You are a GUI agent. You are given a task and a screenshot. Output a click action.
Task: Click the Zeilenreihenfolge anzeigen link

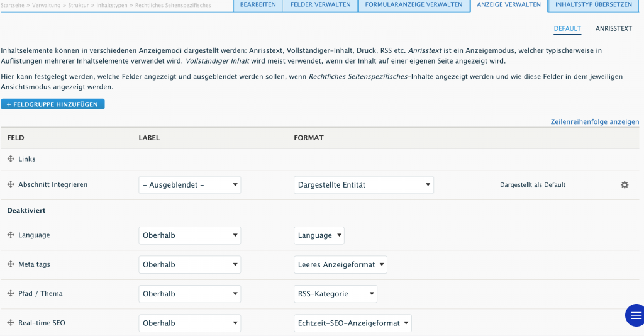click(x=594, y=121)
